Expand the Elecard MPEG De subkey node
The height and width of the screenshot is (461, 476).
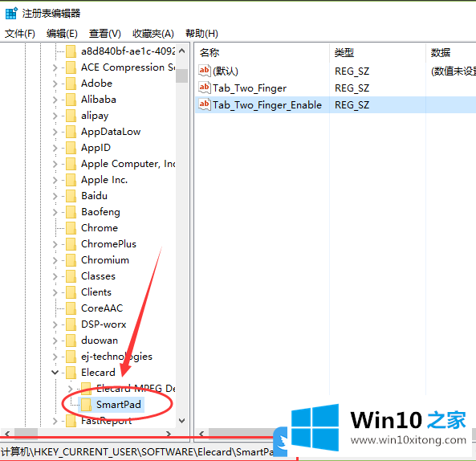pyautogui.click(x=70, y=389)
